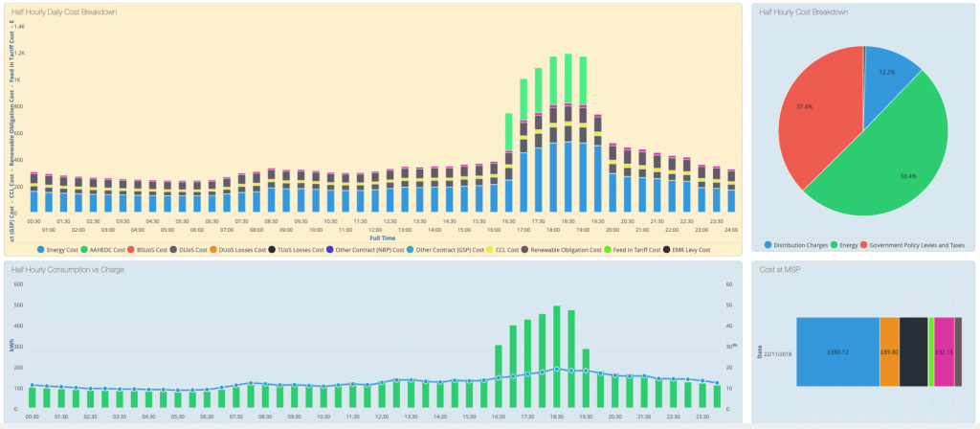Click the peak point on the blue charge line
Image resolution: width=980 pixels, height=429 pixels.
556,369
